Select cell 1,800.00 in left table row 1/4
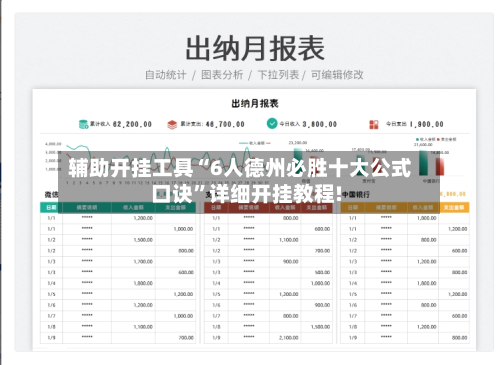Screen dimensions: 500x365 [x=143, y=283]
